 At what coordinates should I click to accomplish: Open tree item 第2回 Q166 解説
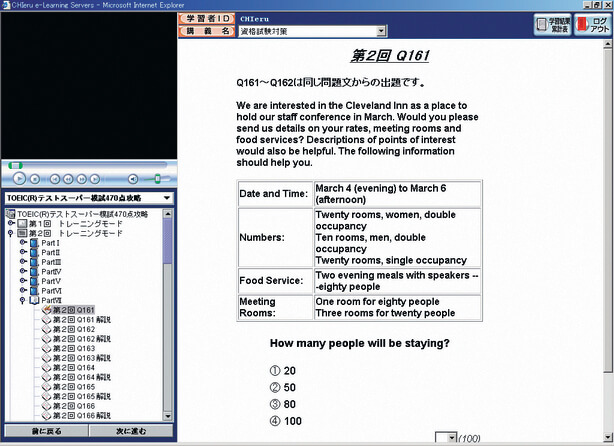click(82, 416)
